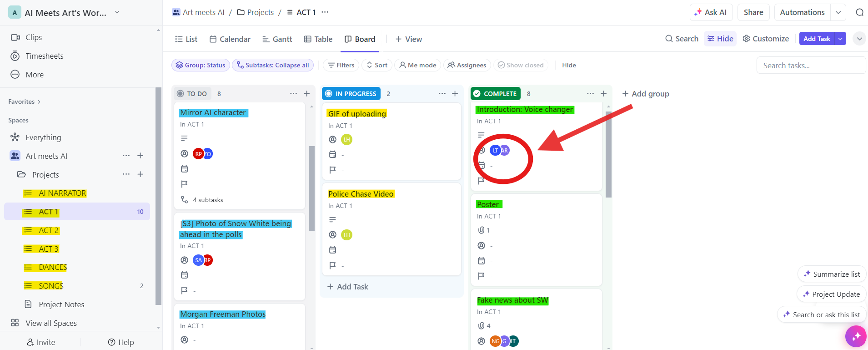Set due date on GIF of uploading card
The width and height of the screenshot is (868, 350).
pyautogui.click(x=333, y=155)
